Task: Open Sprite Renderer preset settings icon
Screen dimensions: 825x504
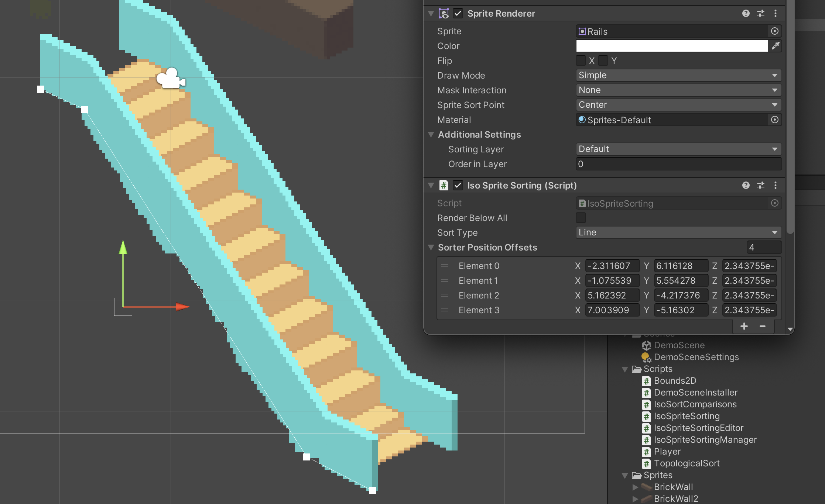Action: (x=761, y=14)
